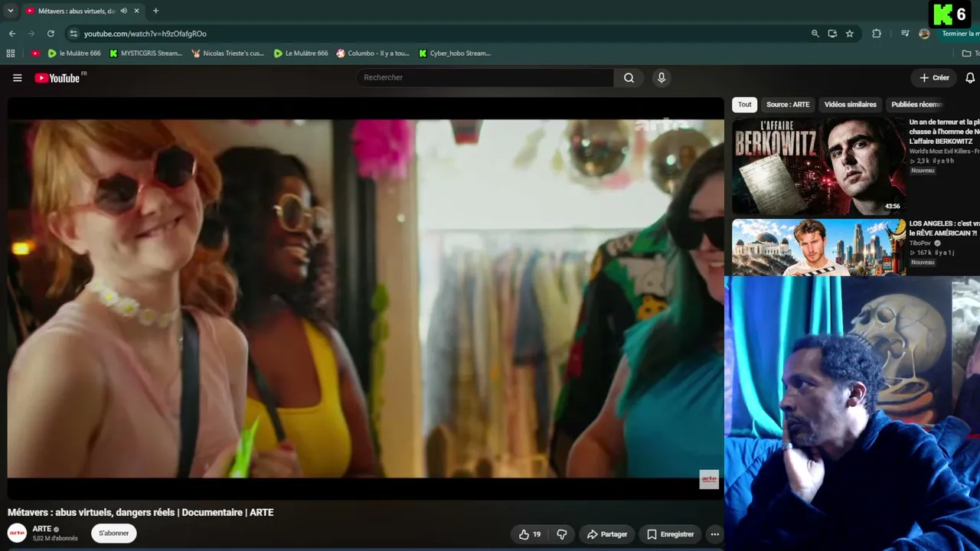Click the 'Créer' create button
This screenshot has height=551, width=980.
tap(934, 77)
